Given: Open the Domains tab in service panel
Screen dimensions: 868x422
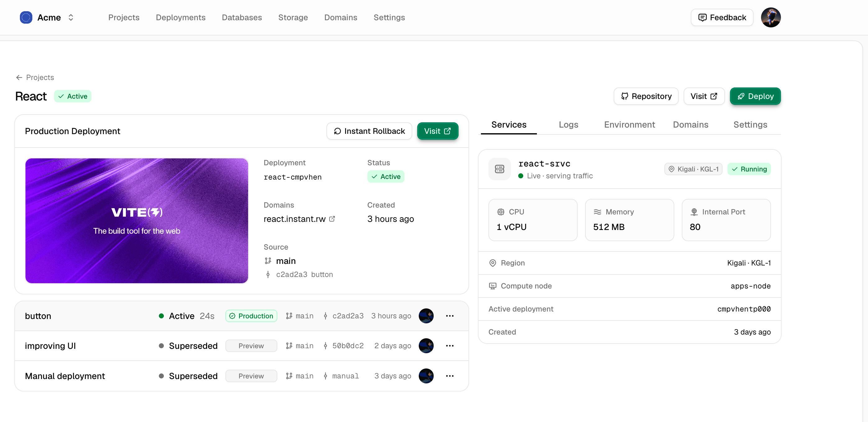Looking at the screenshot, I should pyautogui.click(x=690, y=125).
